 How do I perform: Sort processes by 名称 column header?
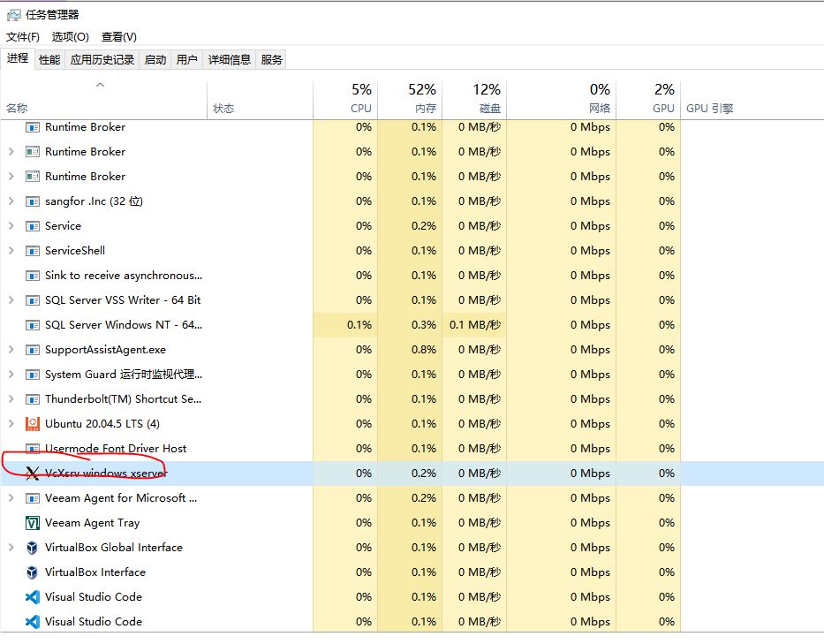pyautogui.click(x=104, y=101)
